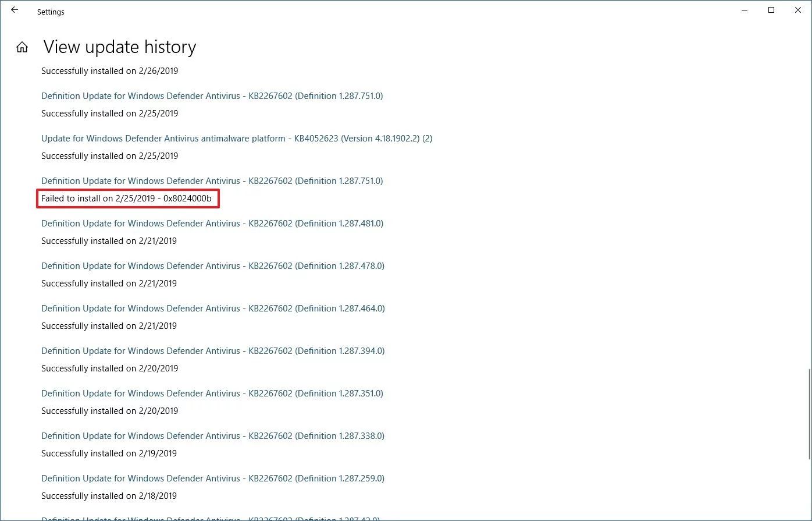This screenshot has width=812, height=521.
Task: Click the install status under Definition 1.287.394.0
Action: 109,368
